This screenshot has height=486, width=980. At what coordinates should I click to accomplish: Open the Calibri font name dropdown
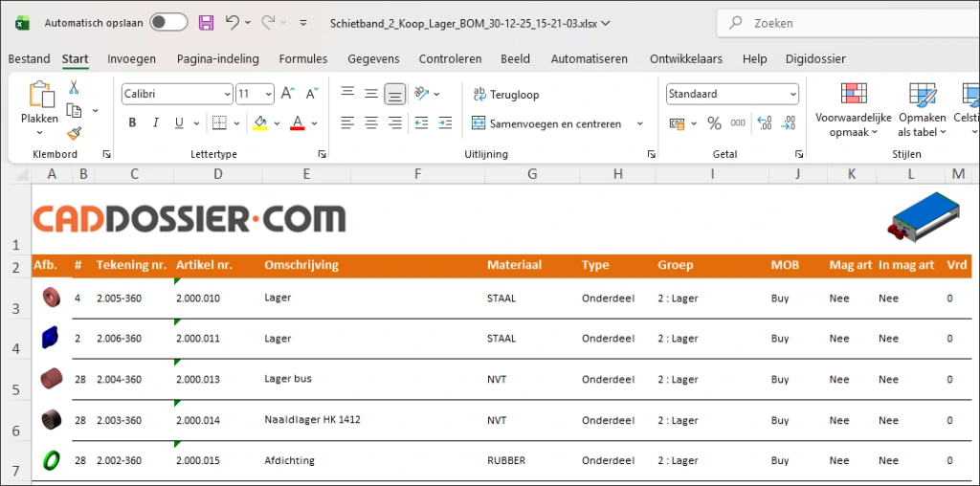227,94
